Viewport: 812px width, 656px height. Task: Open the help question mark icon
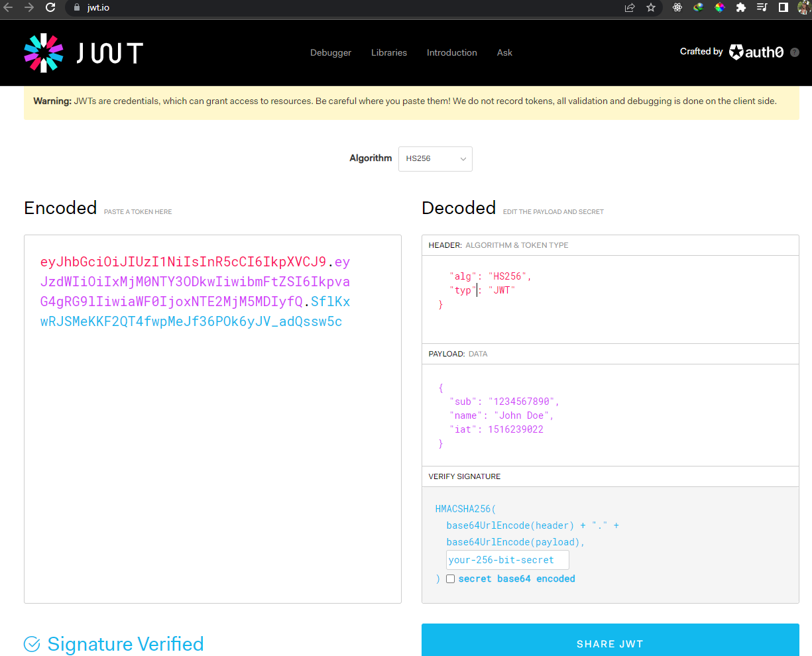(794, 52)
